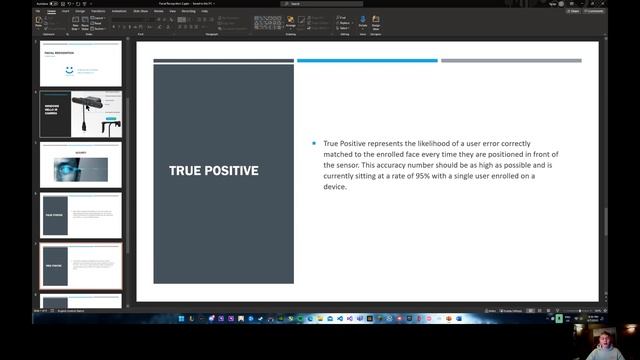Open the File tab
This screenshot has height=360, width=640.
pyautogui.click(x=38, y=11)
